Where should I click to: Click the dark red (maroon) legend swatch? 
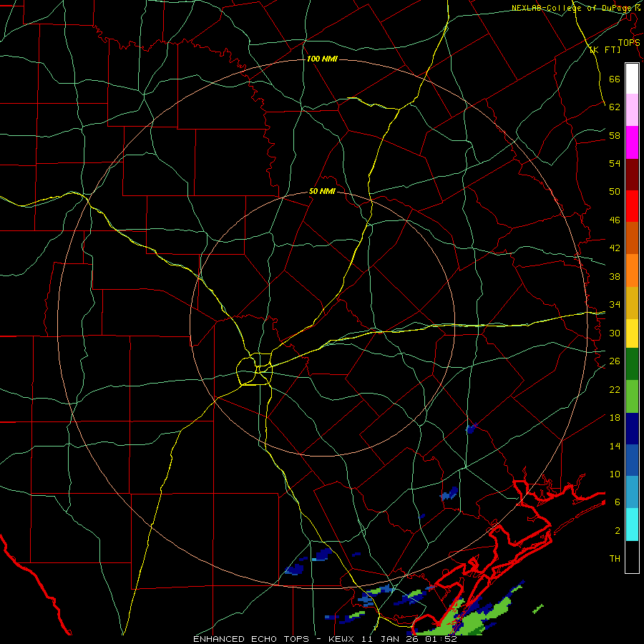coord(632,175)
